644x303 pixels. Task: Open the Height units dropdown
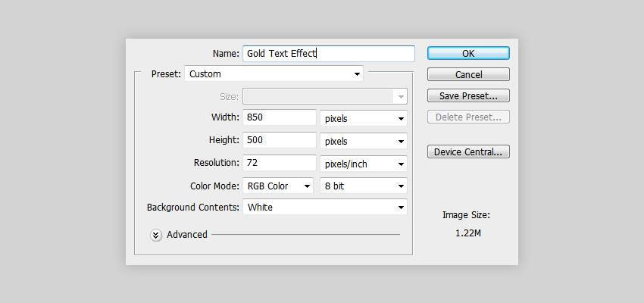[364, 141]
